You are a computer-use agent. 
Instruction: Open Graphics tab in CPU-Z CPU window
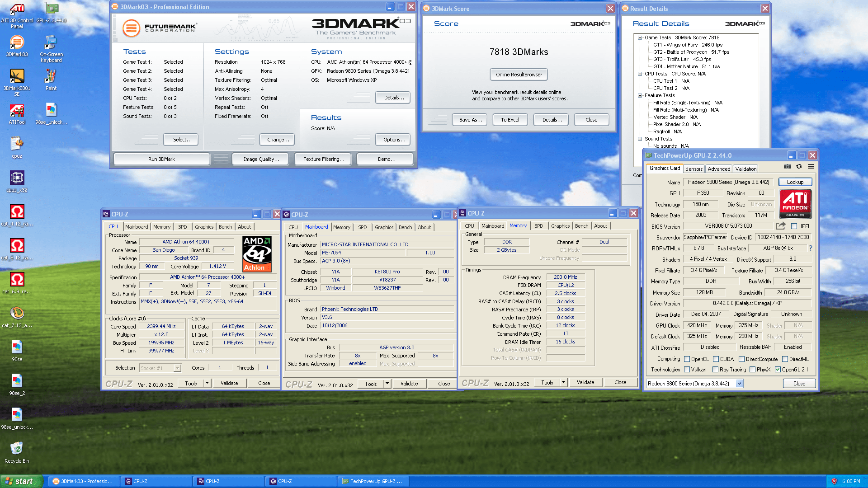click(x=204, y=227)
